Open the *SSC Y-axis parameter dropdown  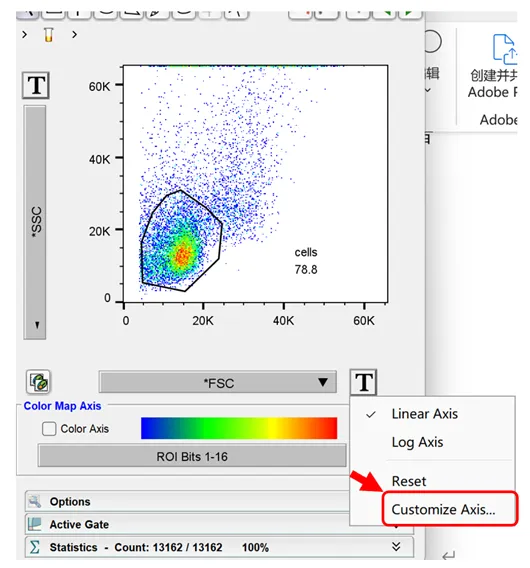[35, 222]
